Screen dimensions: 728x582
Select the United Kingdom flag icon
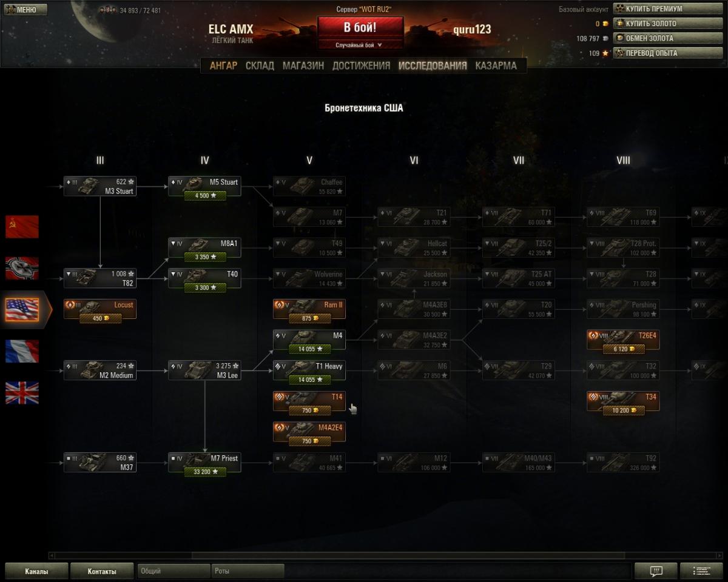[22, 393]
